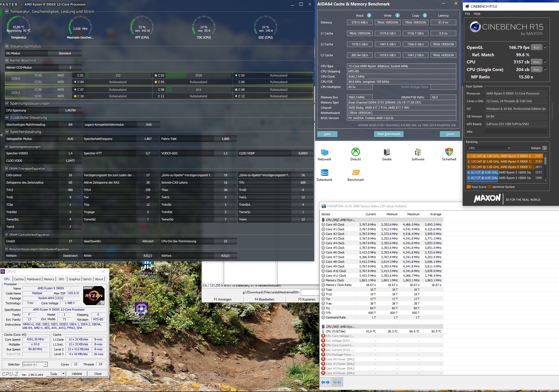Open the Sicherheit shield icon
The image size is (559, 392).
pos(449,152)
